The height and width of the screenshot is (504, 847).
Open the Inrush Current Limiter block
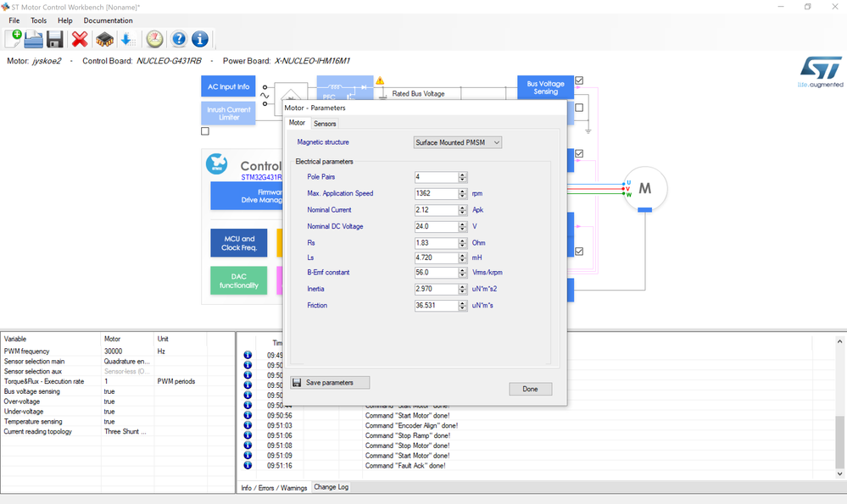point(229,114)
